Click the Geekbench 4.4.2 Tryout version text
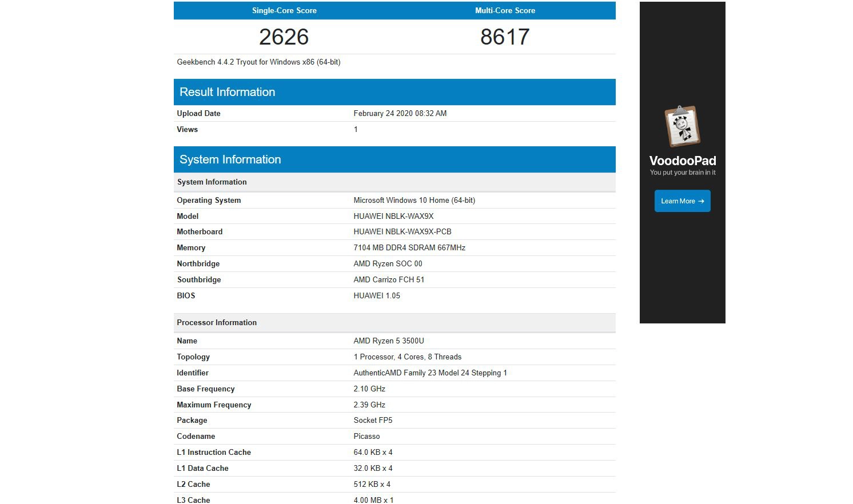The height and width of the screenshot is (504, 853). pyautogui.click(x=258, y=62)
